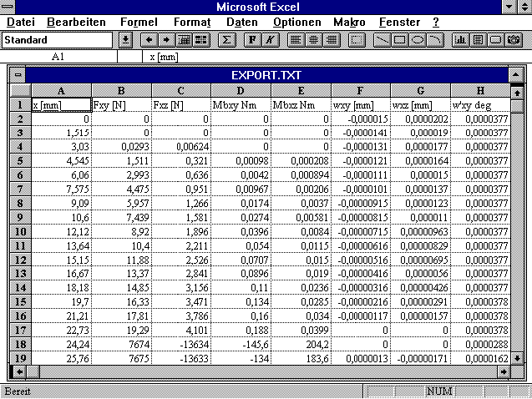Click the select visible cells button

[201, 40]
